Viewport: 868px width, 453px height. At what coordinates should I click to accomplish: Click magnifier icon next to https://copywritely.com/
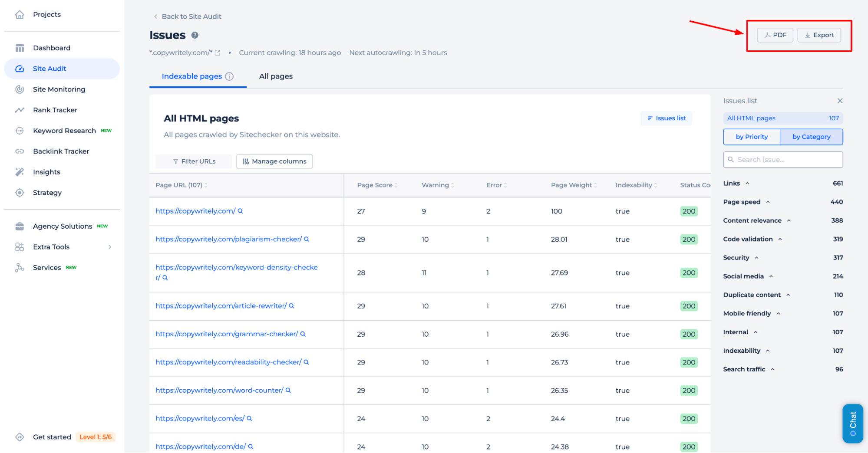240,211
